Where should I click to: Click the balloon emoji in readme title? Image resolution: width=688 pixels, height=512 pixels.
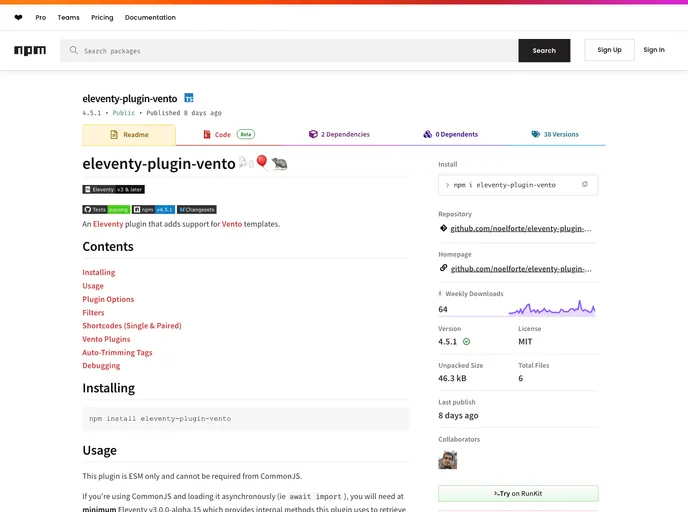262,162
